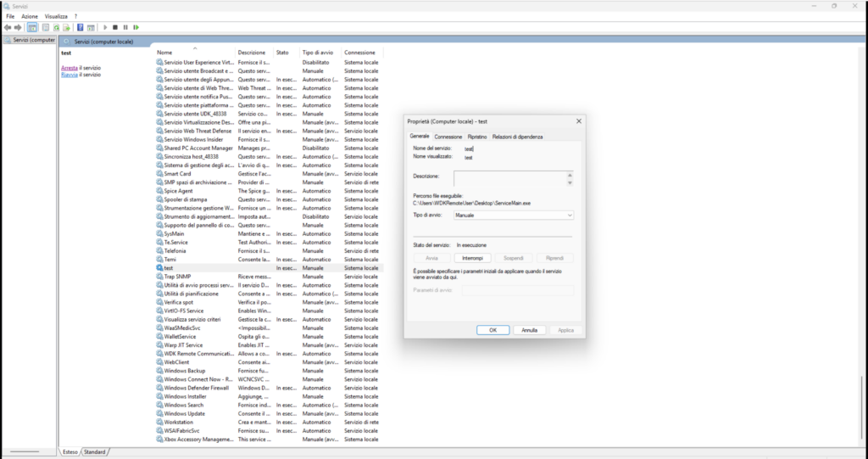Click the gear icon beside Spice Agent
Image resolution: width=868 pixels, height=459 pixels.
click(159, 191)
